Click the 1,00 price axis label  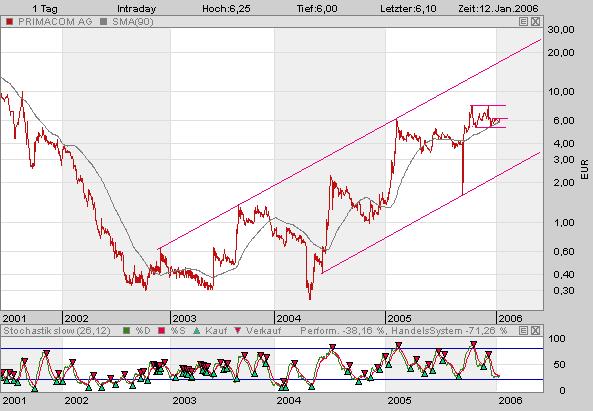[x=564, y=222]
